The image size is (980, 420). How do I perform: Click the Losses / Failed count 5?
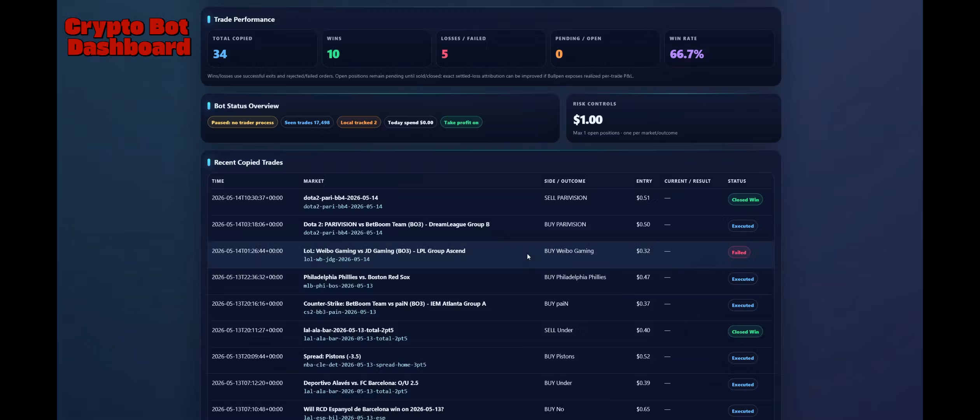(444, 54)
